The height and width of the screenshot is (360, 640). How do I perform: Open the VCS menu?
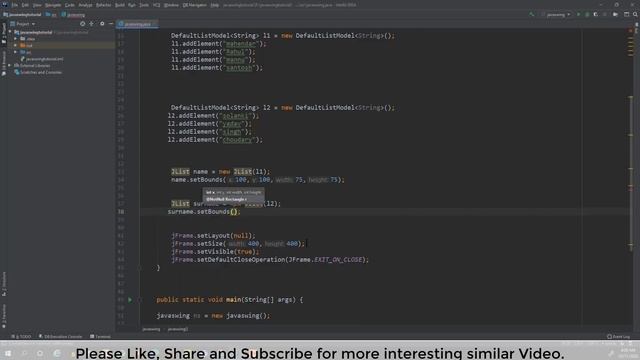pyautogui.click(x=157, y=5)
